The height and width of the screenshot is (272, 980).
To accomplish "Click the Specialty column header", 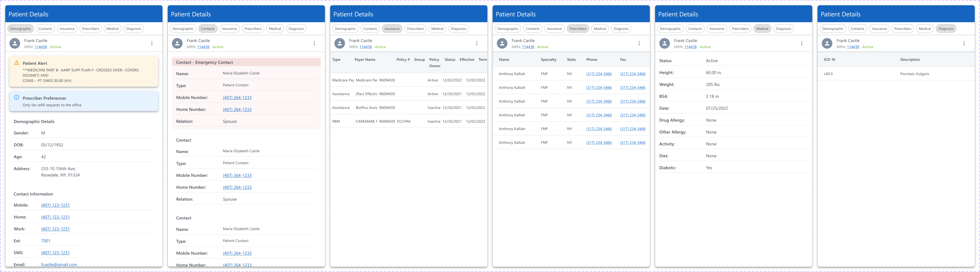I will tap(548, 59).
